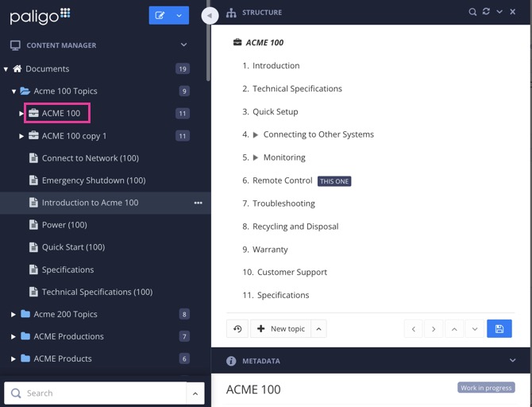
Task: Move topic left with left arrow button
Action: click(x=413, y=329)
